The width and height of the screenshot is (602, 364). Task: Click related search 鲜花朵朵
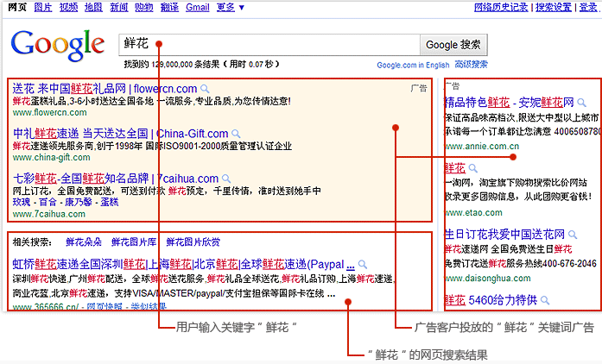(84, 242)
